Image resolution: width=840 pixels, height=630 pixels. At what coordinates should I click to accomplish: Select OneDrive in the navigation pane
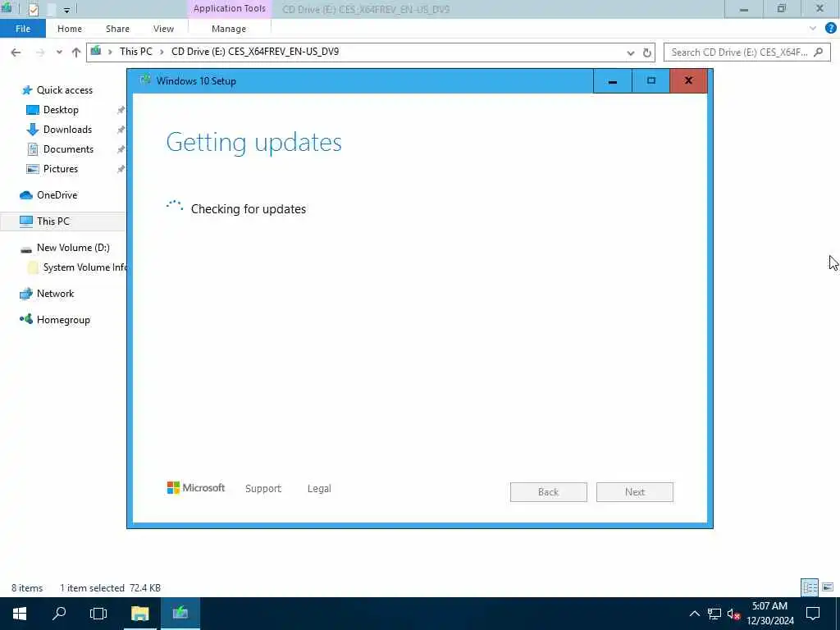tap(57, 195)
